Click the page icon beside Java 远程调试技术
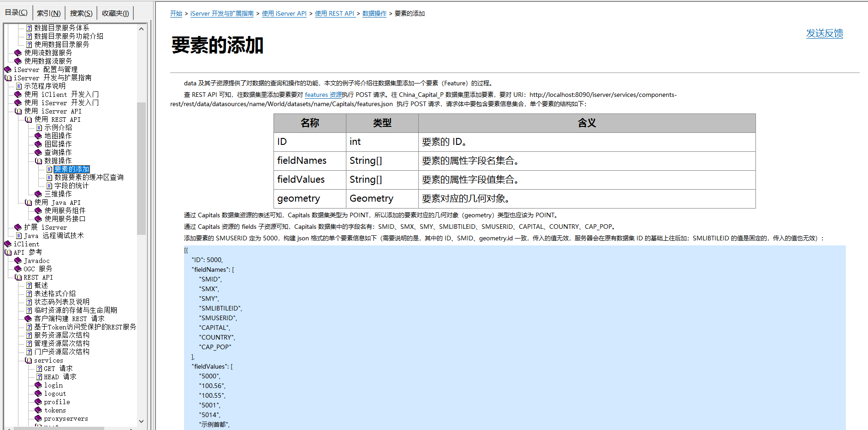The height and width of the screenshot is (430, 868). coord(19,236)
